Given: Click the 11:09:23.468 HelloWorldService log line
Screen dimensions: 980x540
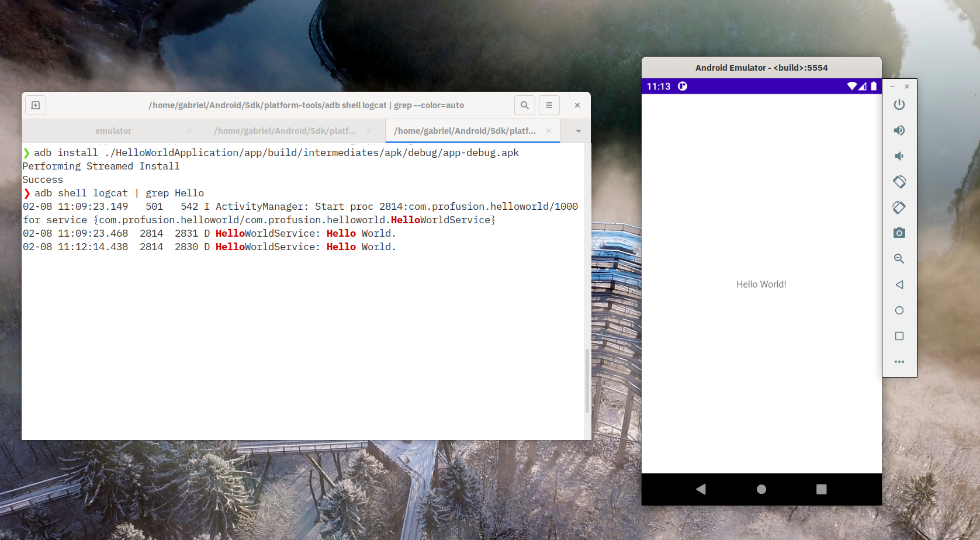Looking at the screenshot, I should click(209, 233).
